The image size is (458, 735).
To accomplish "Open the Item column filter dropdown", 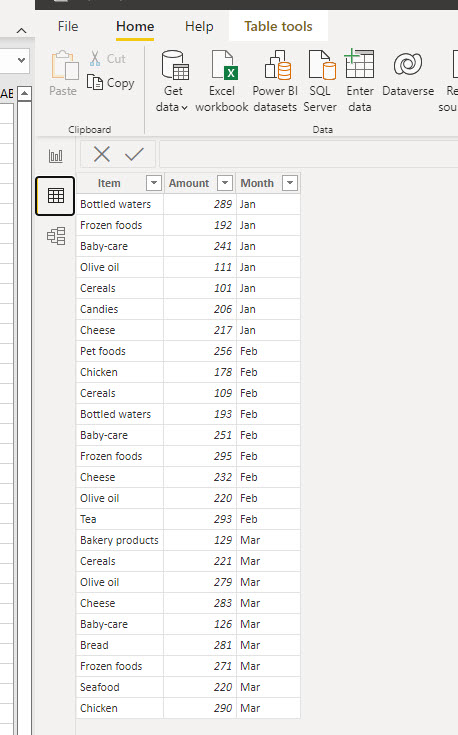I will (x=154, y=183).
